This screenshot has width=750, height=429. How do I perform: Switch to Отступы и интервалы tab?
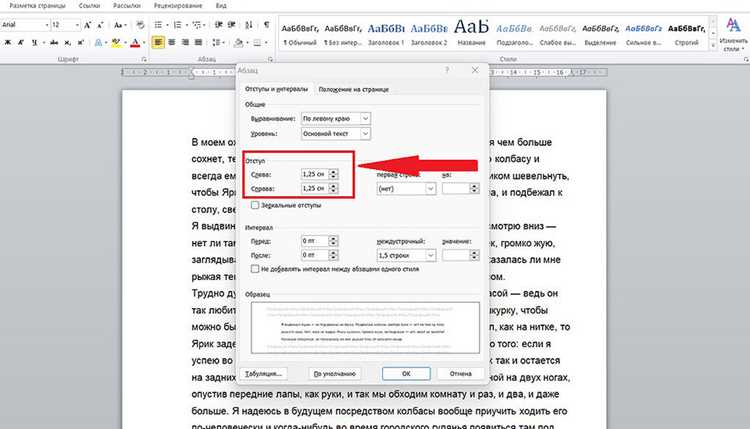(x=276, y=89)
